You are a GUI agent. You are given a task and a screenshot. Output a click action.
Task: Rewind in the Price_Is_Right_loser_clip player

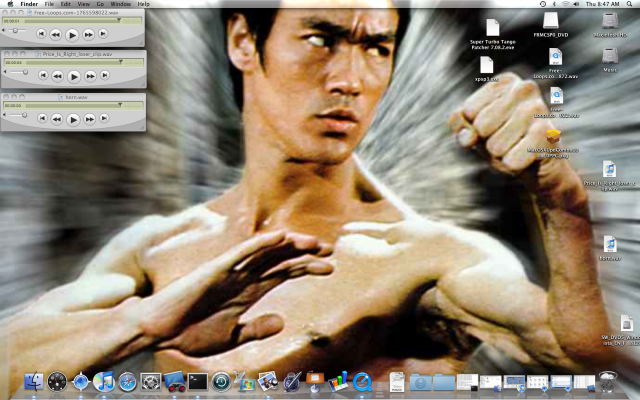point(58,76)
